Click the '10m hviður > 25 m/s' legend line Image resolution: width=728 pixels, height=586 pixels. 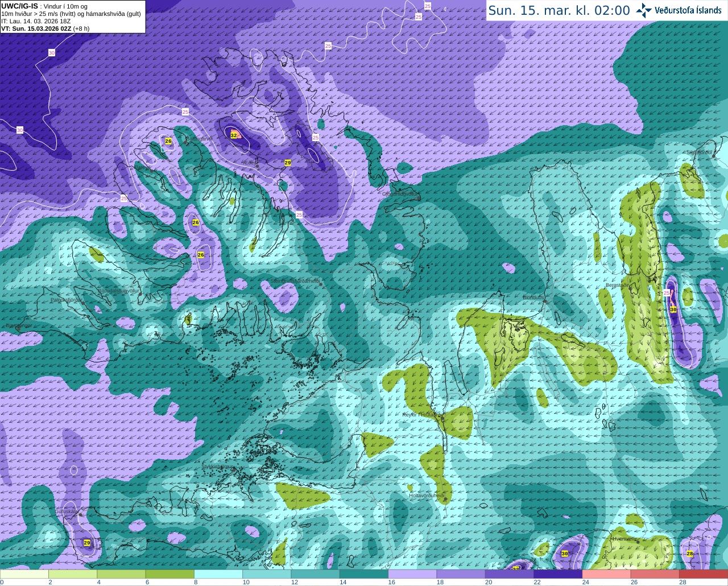coord(71,14)
